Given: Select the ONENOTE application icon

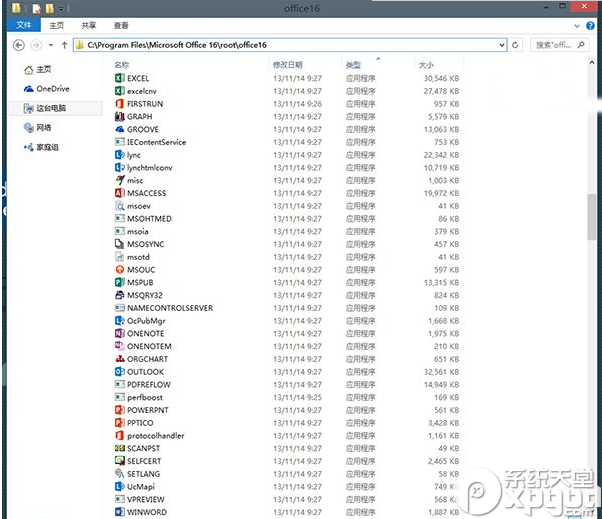Looking at the screenshot, I should (120, 333).
